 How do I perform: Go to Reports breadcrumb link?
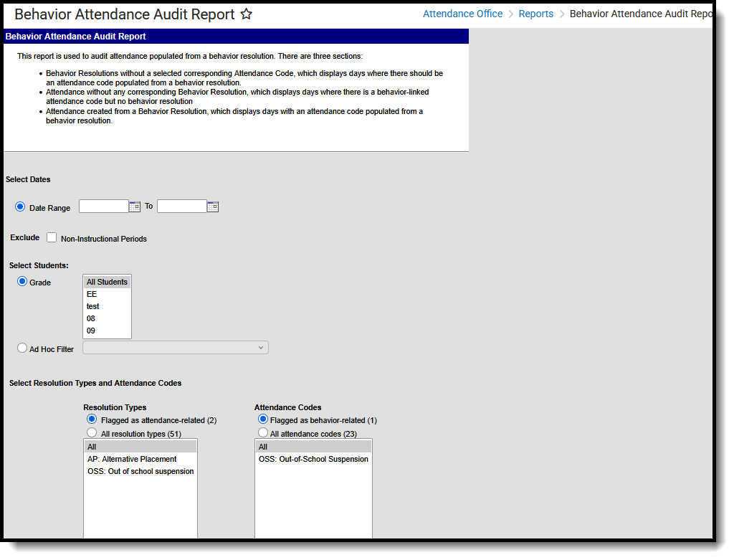point(535,14)
